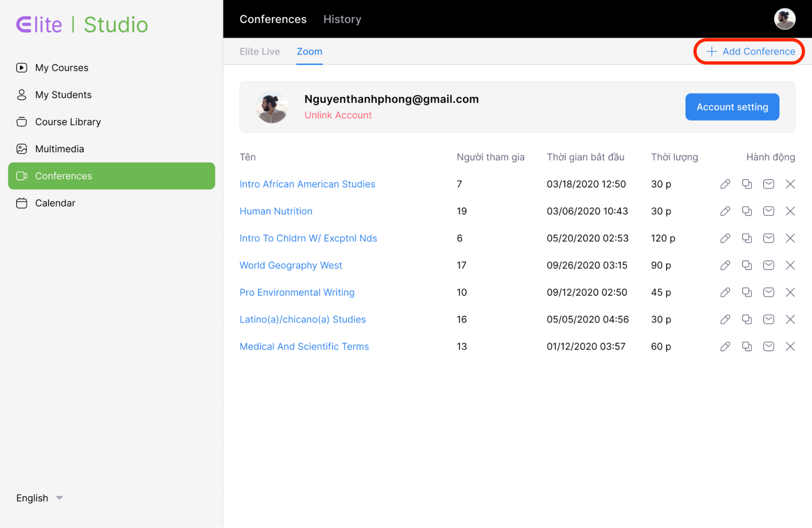Click the profile avatar in top bar
This screenshot has width=812, height=528.
[x=784, y=19]
